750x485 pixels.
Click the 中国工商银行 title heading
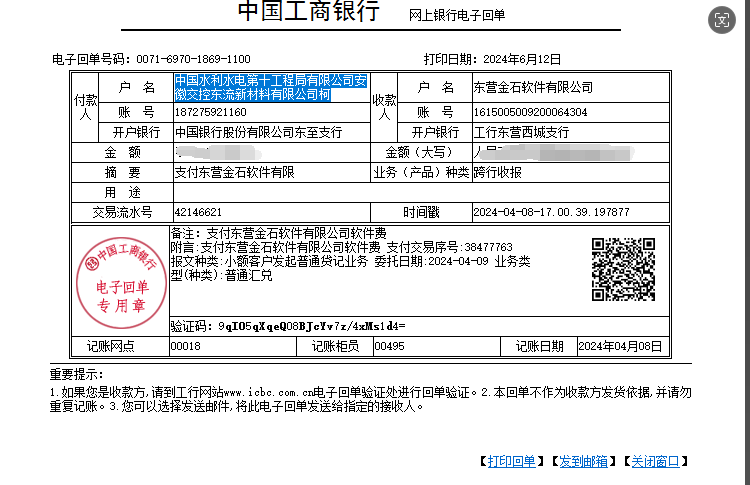click(x=309, y=11)
